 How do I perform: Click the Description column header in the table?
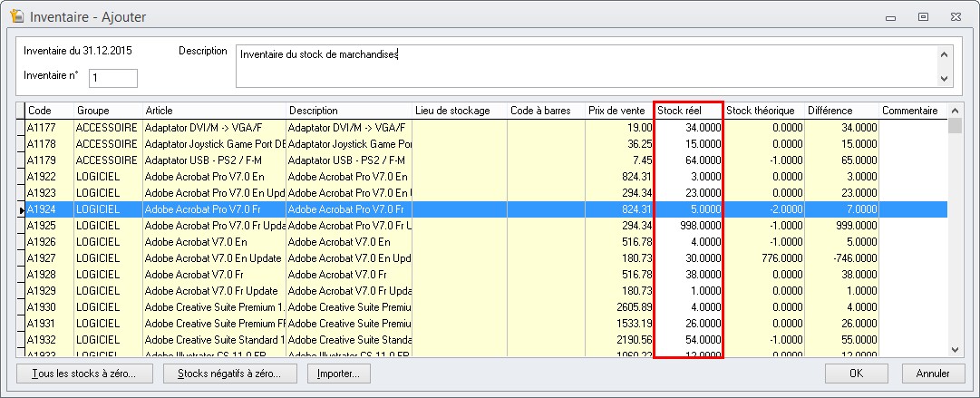349,111
